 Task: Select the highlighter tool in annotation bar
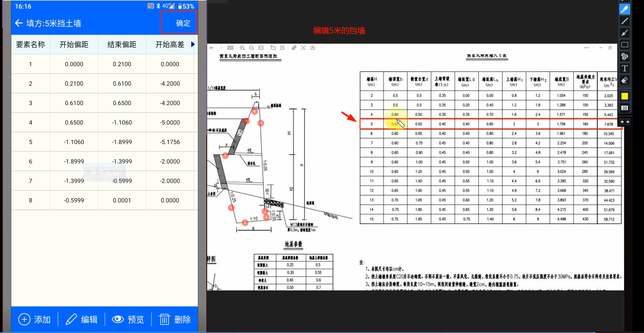(625, 9)
